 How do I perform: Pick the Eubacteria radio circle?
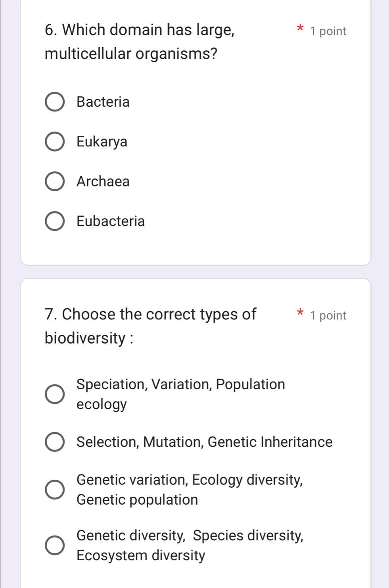54,221
